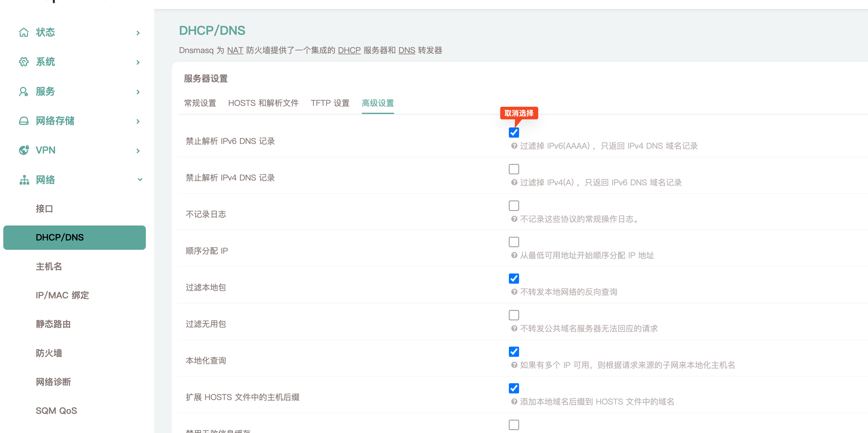Click the 顺序分配 IP option label
This screenshot has width=868, height=433.
coord(207,251)
